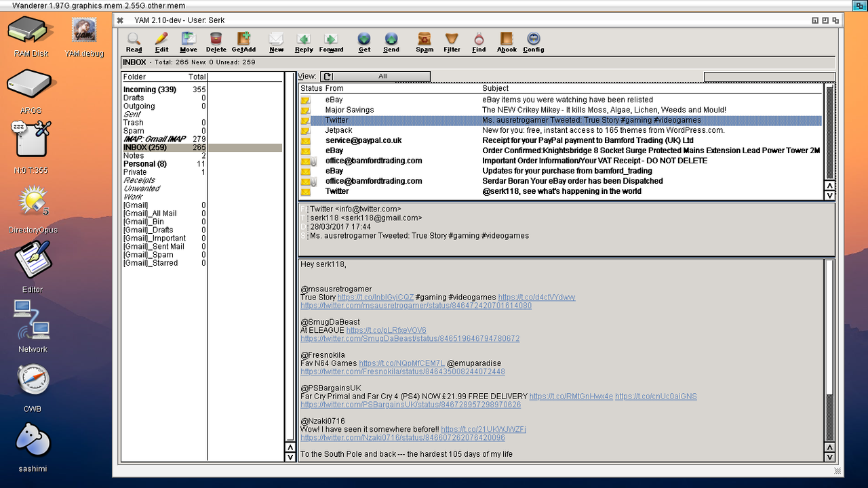Click the Status column header
This screenshot has height=488, width=868.
(x=311, y=89)
